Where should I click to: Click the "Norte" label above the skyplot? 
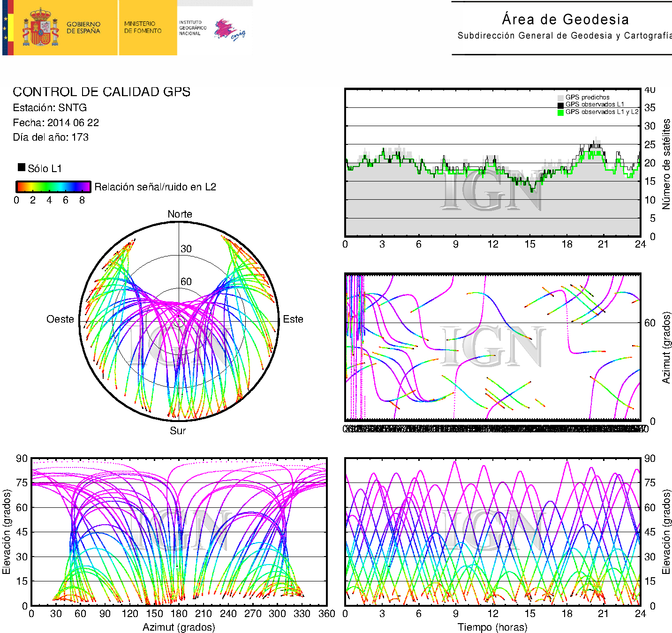(180, 214)
